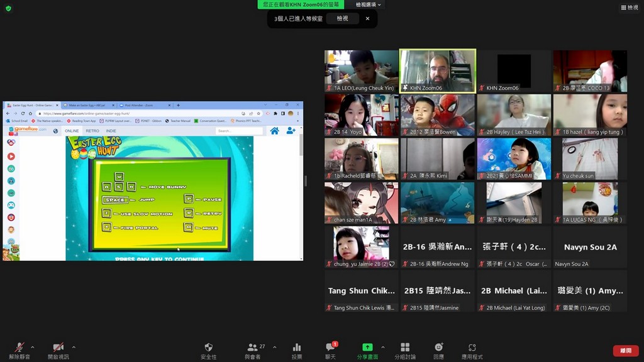Expand audio options arrow beside the microphone

click(x=33, y=347)
